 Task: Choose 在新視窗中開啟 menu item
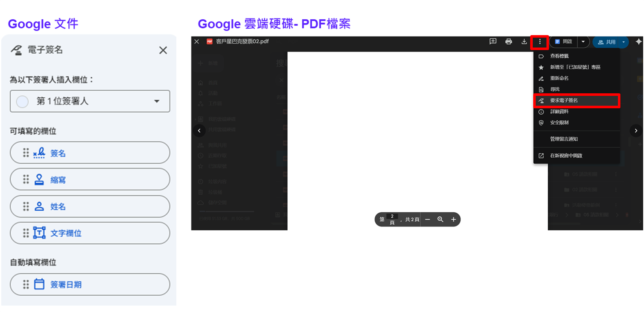577,156
